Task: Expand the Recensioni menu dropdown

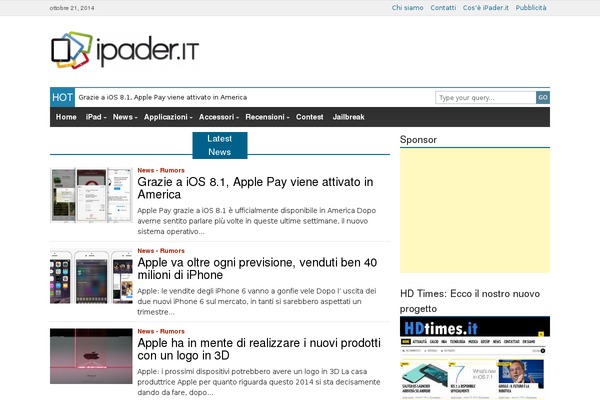Action: 267,117
